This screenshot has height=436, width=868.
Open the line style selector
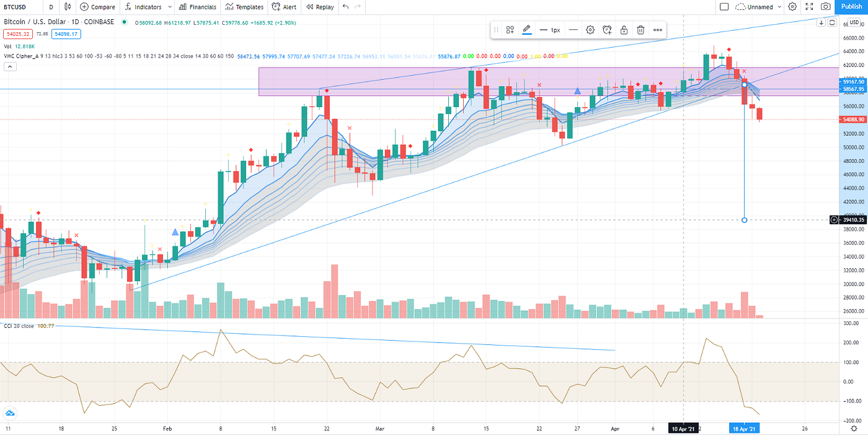[x=573, y=30]
